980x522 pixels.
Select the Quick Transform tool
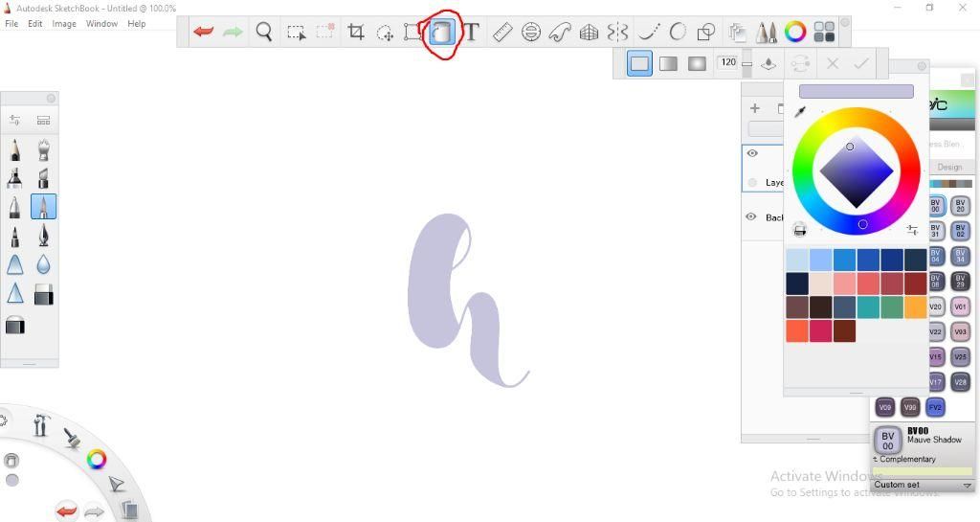[385, 33]
